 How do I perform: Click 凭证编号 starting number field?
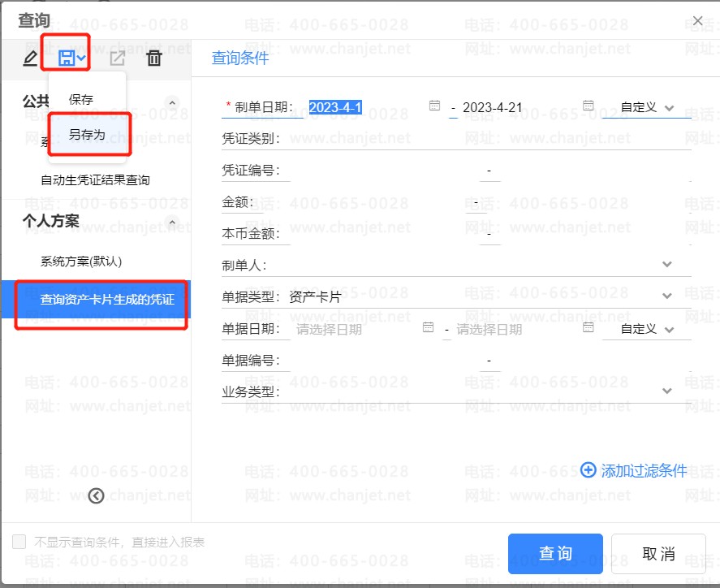(386, 170)
